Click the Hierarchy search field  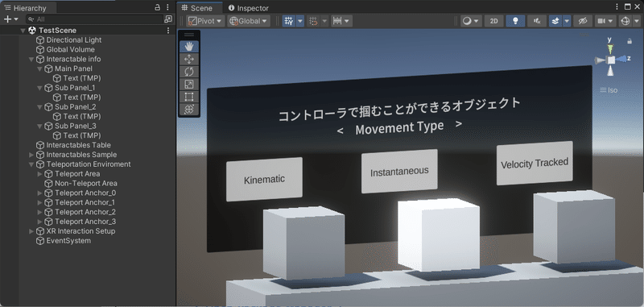(95, 19)
